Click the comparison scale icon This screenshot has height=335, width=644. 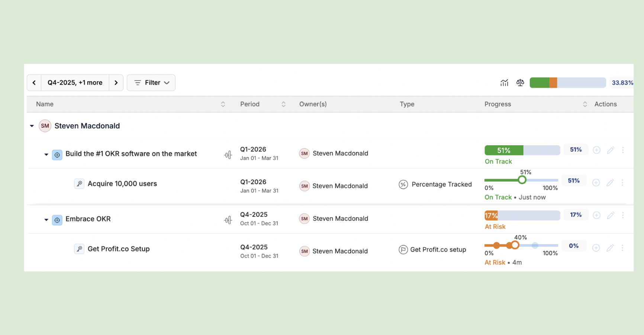(x=520, y=82)
